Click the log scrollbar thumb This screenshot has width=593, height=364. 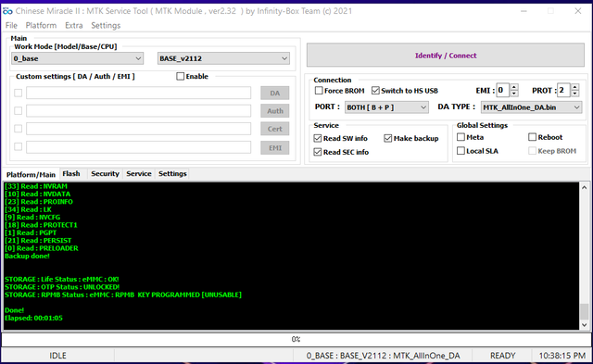[585, 311]
